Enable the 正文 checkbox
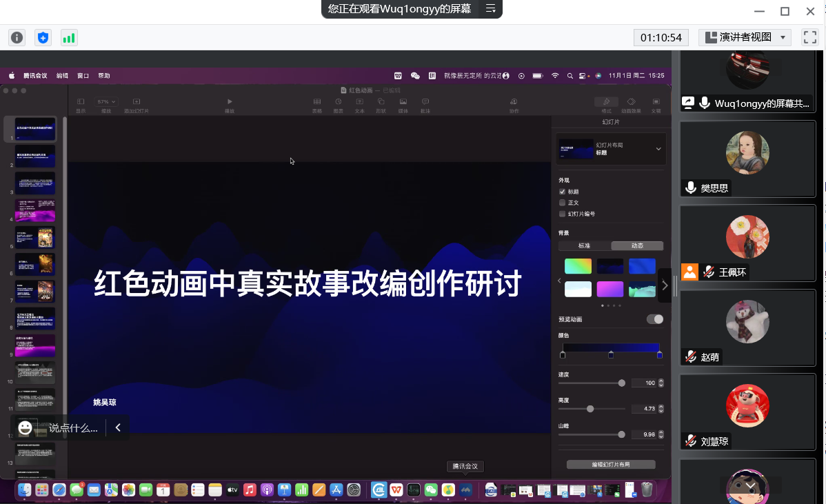 point(563,203)
